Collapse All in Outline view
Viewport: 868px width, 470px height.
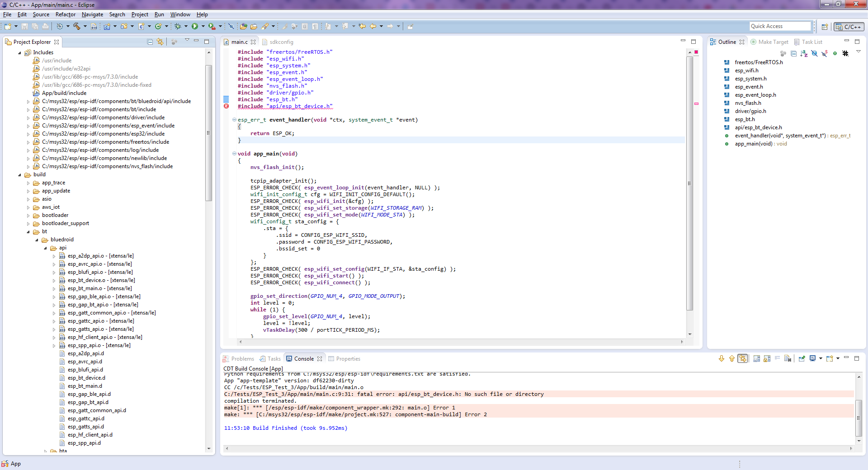(793, 53)
